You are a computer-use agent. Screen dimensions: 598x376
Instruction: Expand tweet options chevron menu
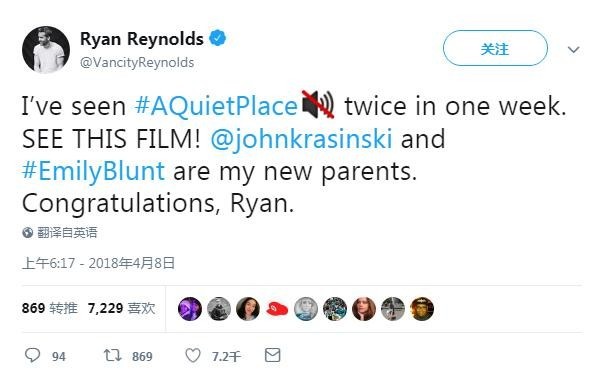click(574, 50)
